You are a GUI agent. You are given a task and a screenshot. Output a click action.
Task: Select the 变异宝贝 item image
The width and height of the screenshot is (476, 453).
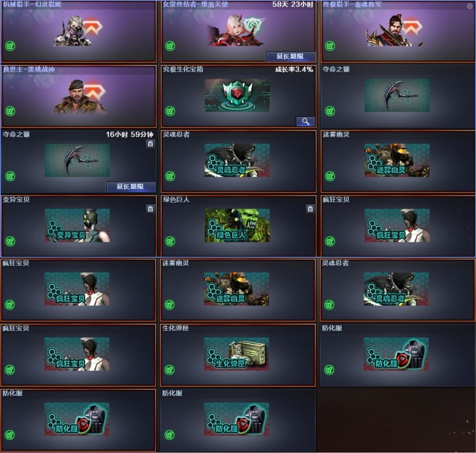coord(77,225)
